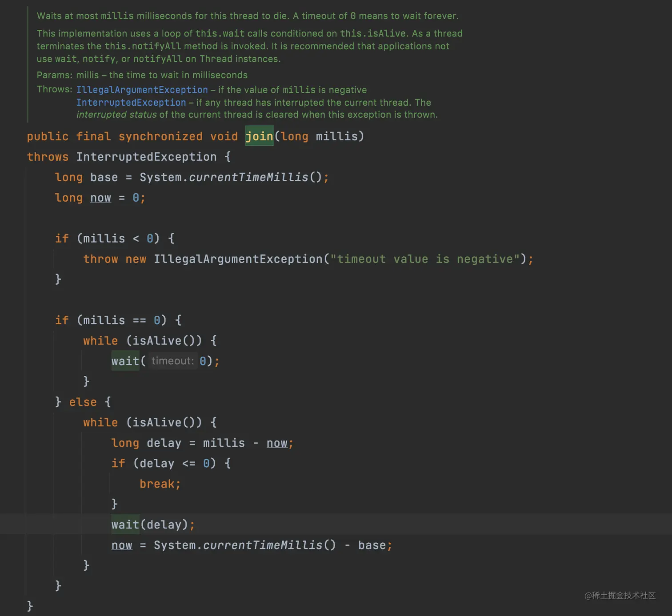Image resolution: width=672 pixels, height=616 pixels.
Task: Click the synchronized keyword
Action: (160, 136)
